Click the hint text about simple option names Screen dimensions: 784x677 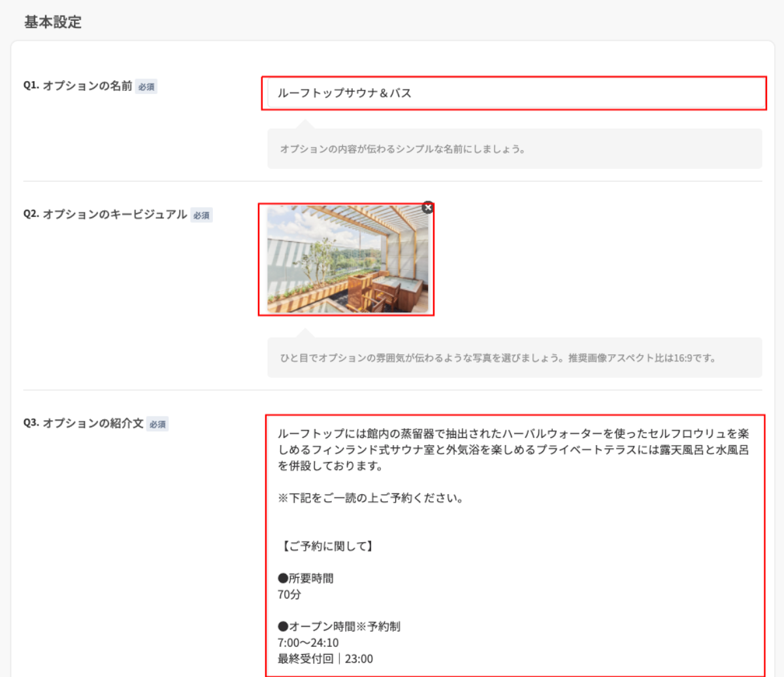(402, 149)
